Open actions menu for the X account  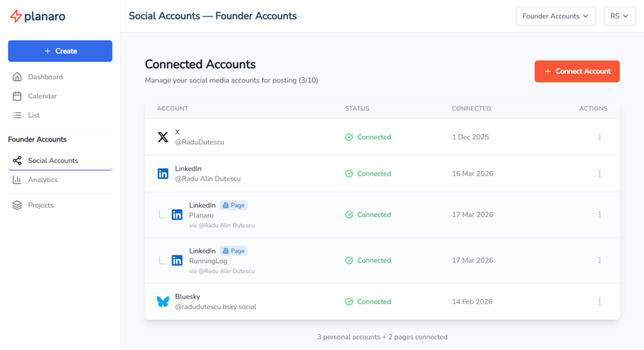(x=599, y=137)
